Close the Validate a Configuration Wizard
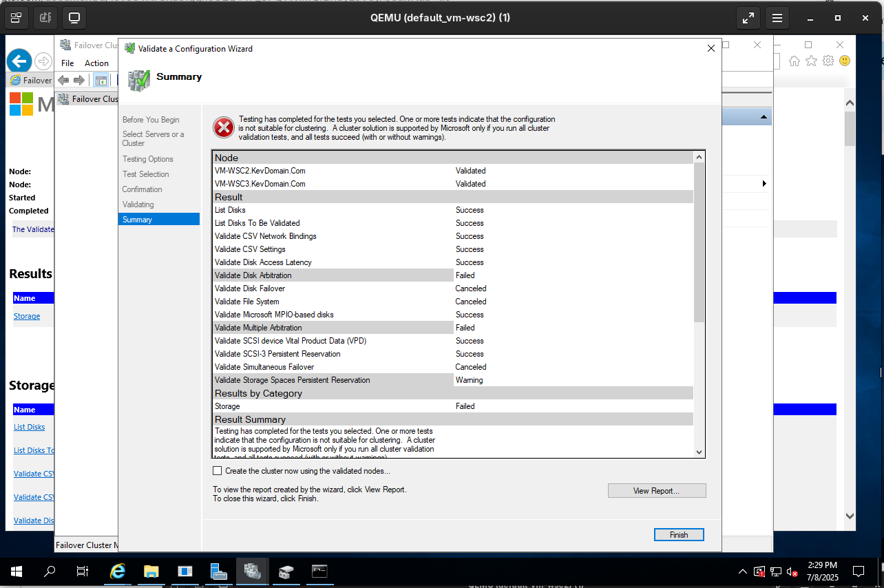The width and height of the screenshot is (884, 588). point(711,48)
